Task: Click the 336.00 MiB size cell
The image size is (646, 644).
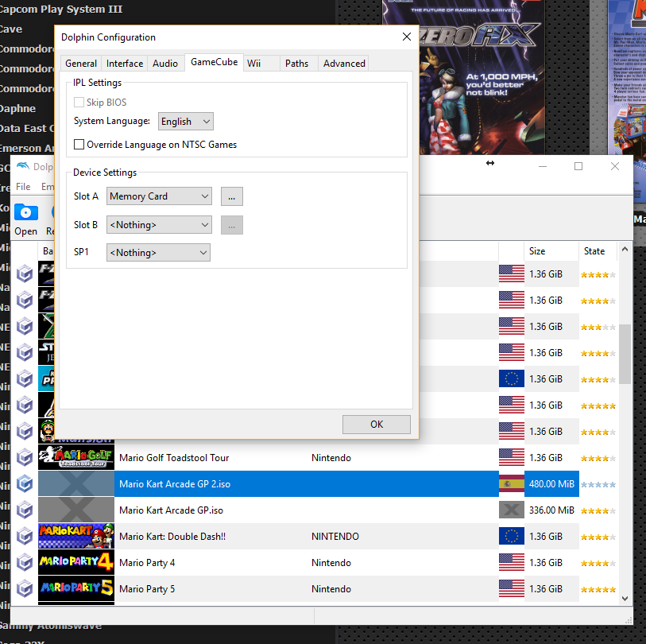Action: pos(551,510)
